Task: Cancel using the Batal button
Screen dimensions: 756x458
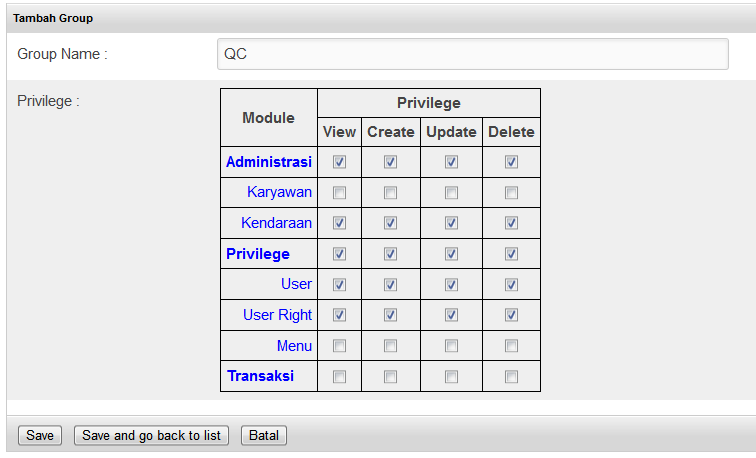Action: pos(264,435)
